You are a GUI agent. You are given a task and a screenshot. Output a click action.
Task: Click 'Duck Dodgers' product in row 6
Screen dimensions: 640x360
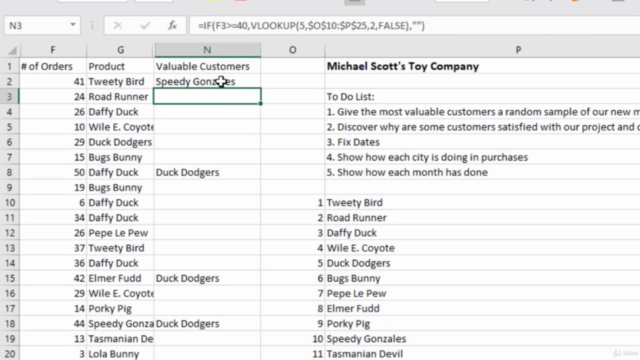[x=120, y=142]
